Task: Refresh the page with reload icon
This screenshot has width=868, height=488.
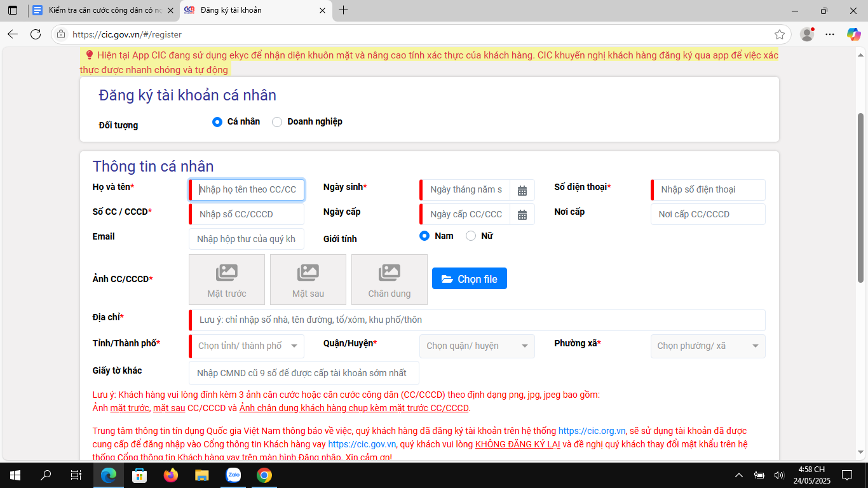Action: coord(36,34)
